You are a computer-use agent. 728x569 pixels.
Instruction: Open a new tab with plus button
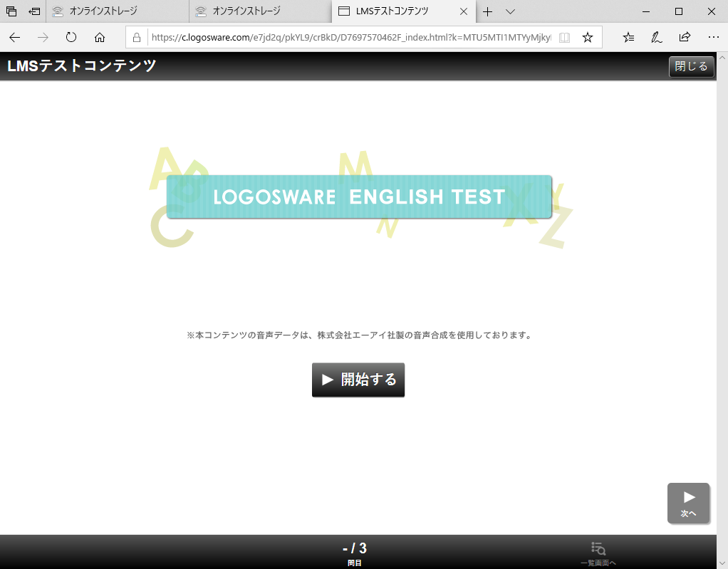point(487,11)
